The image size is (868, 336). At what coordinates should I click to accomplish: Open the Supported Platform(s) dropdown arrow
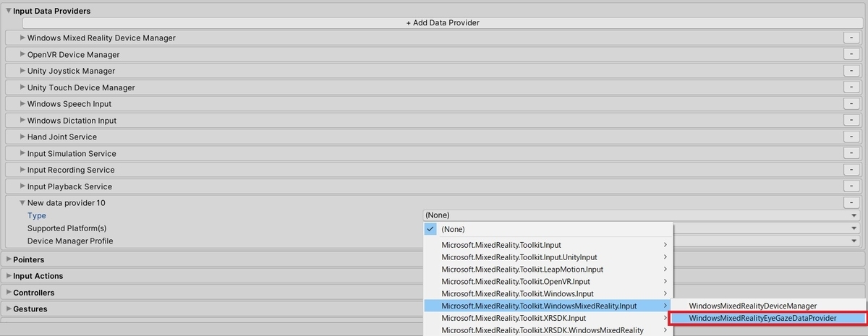[x=854, y=228]
